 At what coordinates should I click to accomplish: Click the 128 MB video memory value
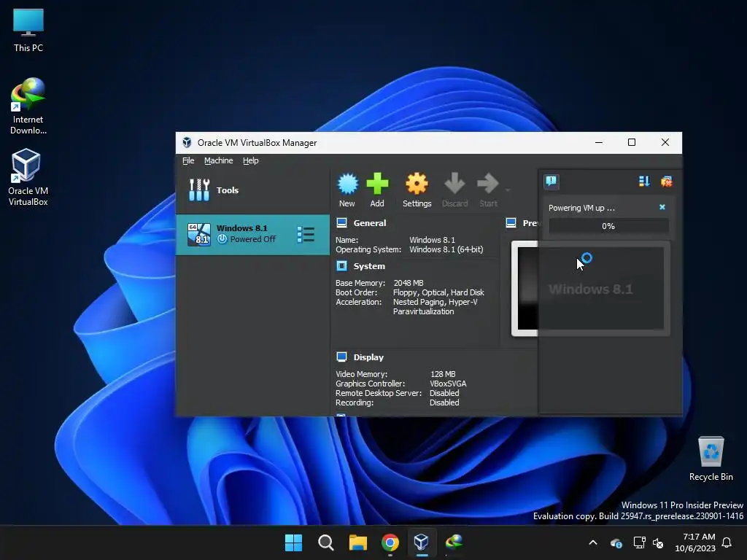point(443,374)
